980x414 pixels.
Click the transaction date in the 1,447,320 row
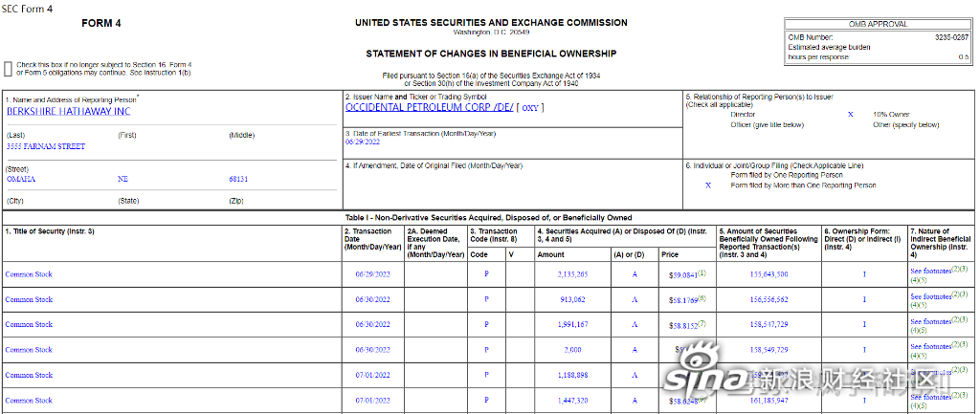coord(373,401)
